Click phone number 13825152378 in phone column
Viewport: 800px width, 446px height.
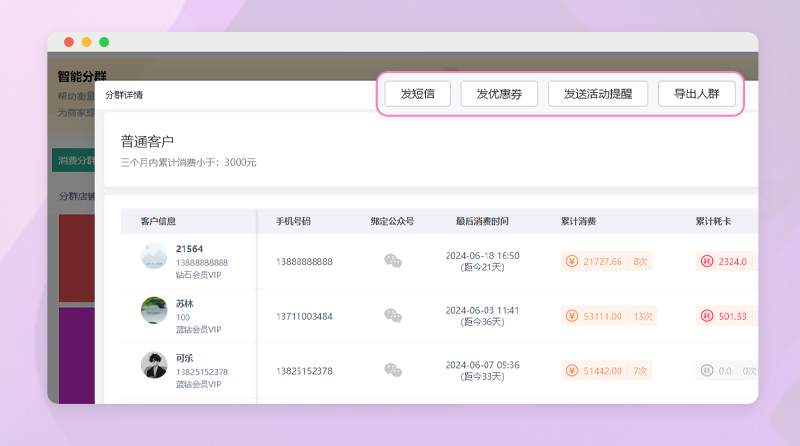pos(304,370)
